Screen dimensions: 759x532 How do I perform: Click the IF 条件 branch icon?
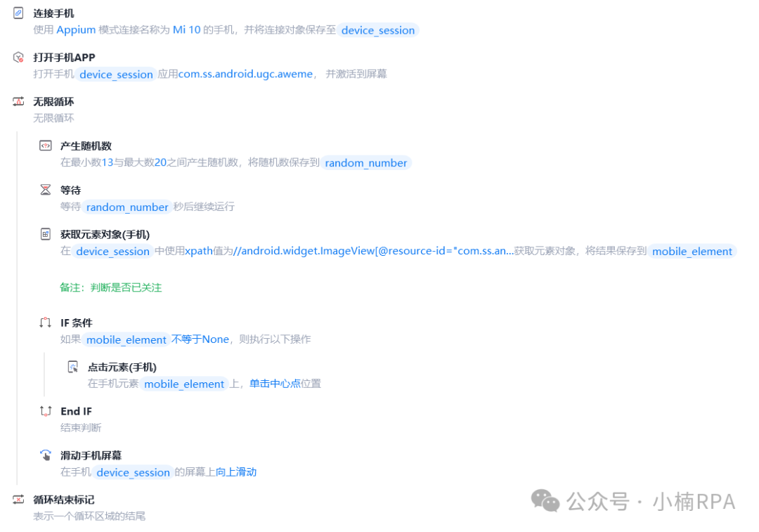(45, 323)
